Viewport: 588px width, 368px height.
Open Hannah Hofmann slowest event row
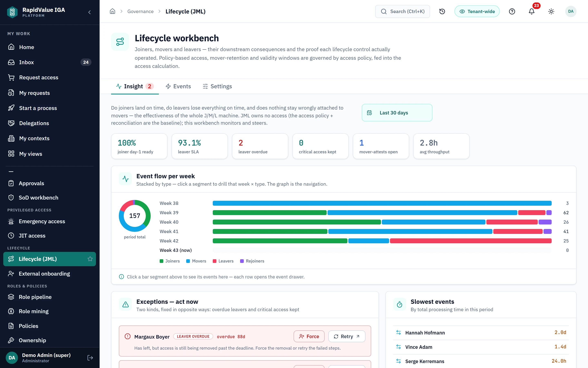(x=481, y=333)
